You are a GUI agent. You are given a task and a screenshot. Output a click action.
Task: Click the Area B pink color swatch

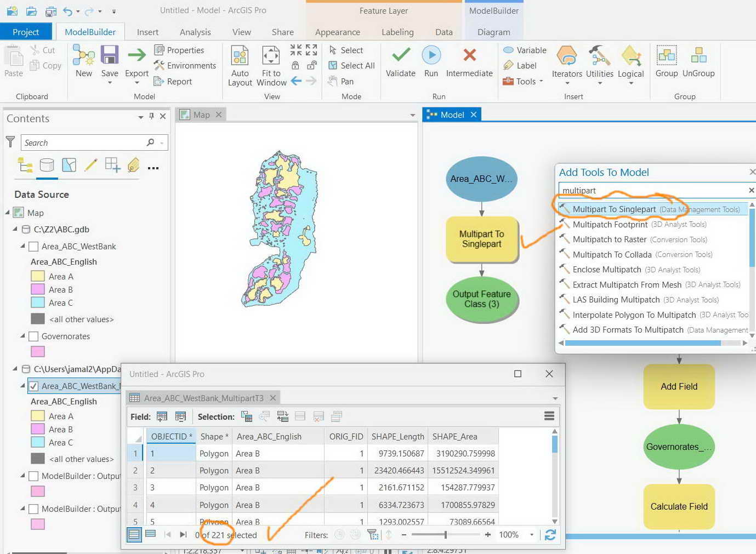[38, 290]
